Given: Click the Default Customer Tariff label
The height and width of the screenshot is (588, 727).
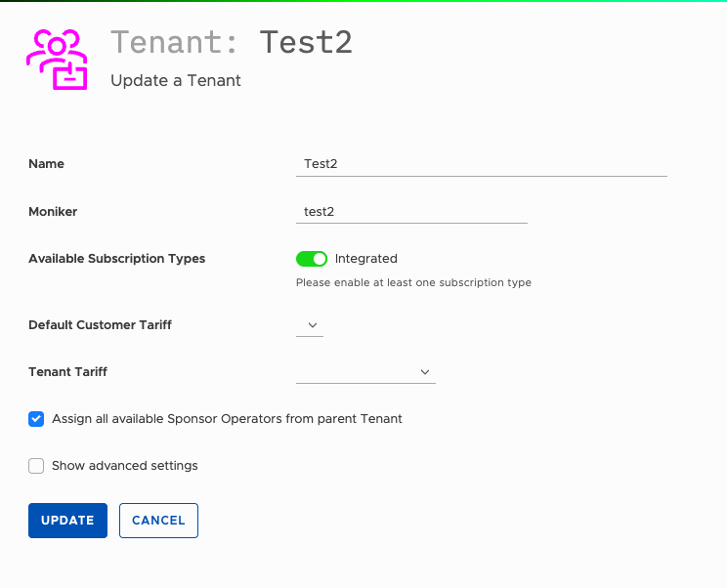Looking at the screenshot, I should [x=100, y=325].
